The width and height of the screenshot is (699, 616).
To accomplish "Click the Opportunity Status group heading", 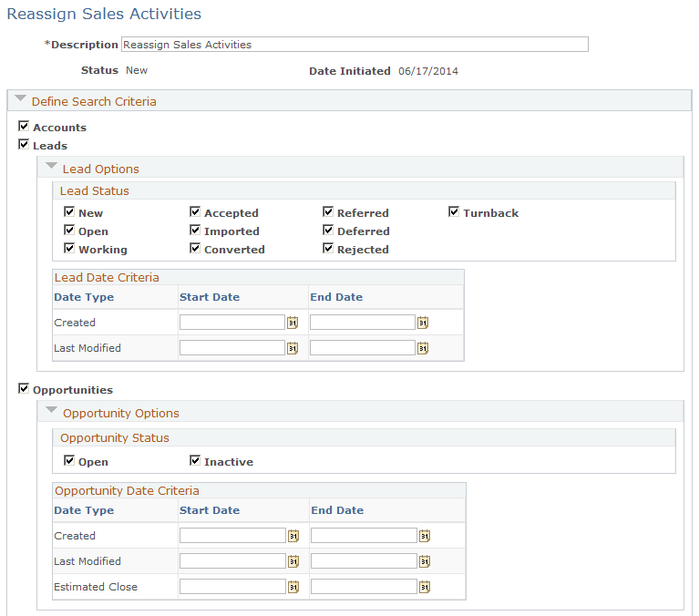I will point(115,437).
